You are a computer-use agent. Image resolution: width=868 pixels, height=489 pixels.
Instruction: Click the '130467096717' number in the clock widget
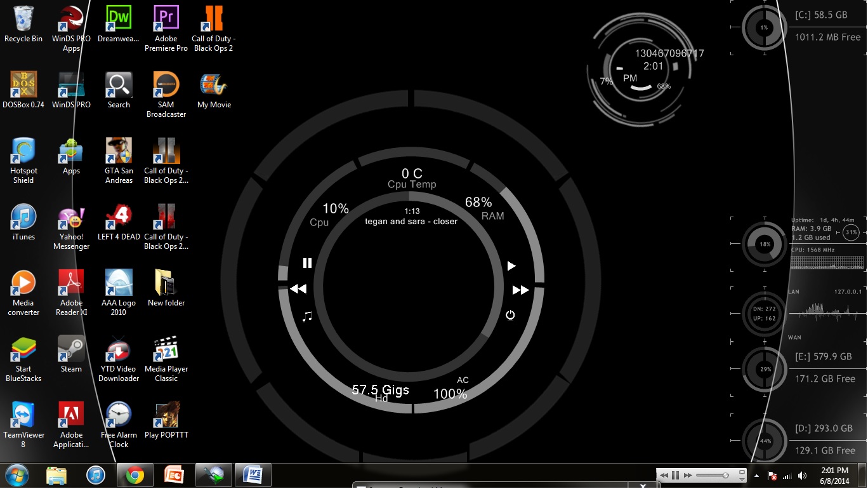(x=669, y=53)
